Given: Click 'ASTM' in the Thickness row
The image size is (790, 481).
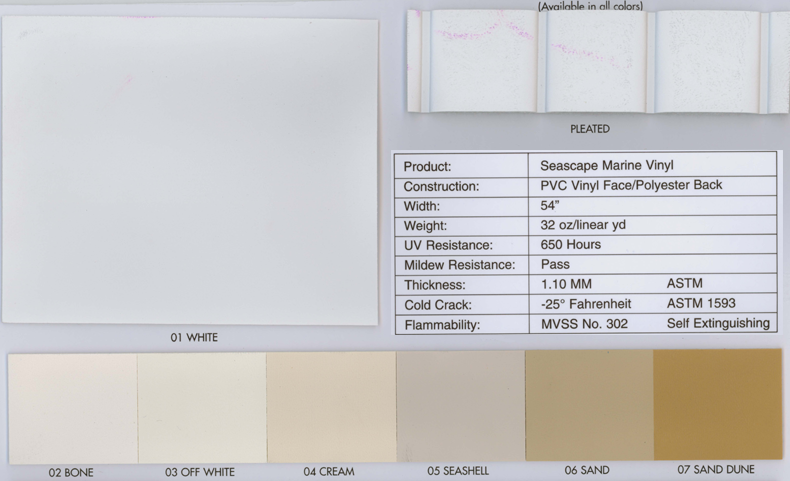Looking at the screenshot, I should pos(685,283).
